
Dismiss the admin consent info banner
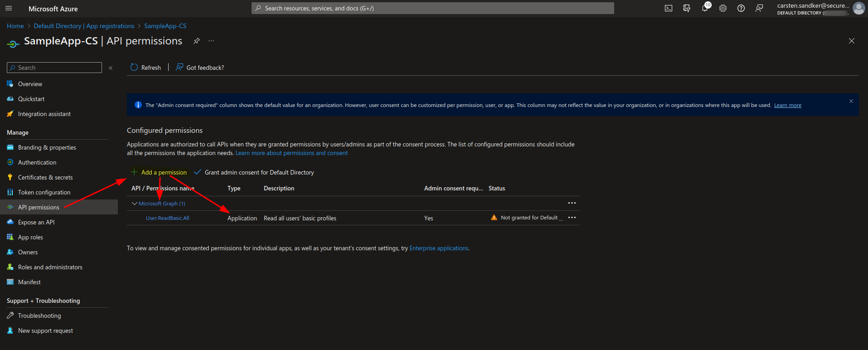point(851,101)
